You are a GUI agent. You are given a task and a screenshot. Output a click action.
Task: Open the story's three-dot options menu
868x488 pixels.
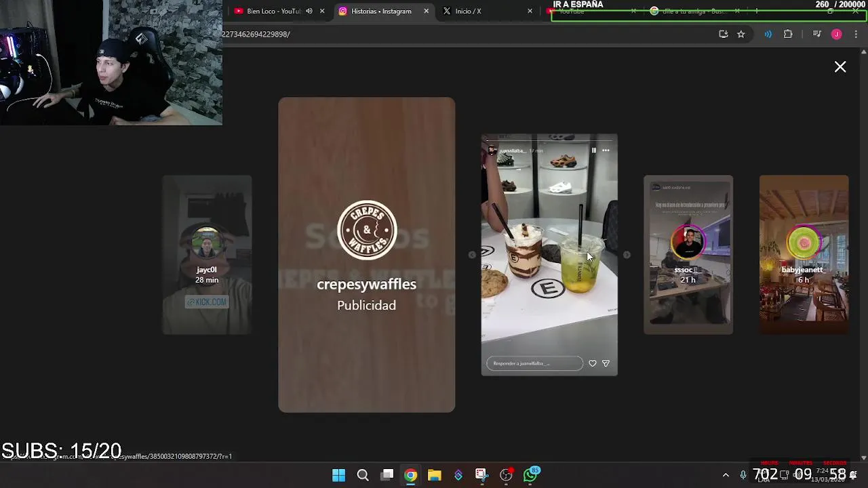pos(606,150)
